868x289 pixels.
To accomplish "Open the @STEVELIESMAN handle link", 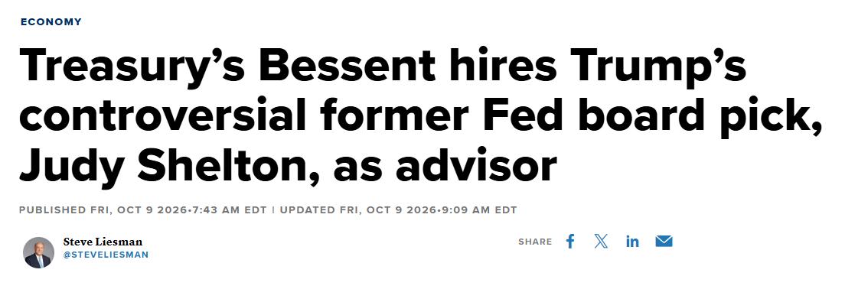I will tap(106, 255).
